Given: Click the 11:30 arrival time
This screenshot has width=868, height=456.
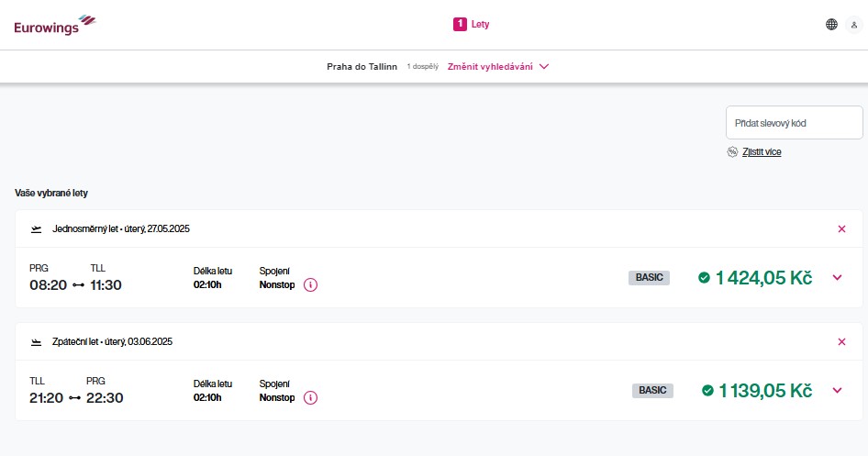Looking at the screenshot, I should pyautogui.click(x=106, y=285).
